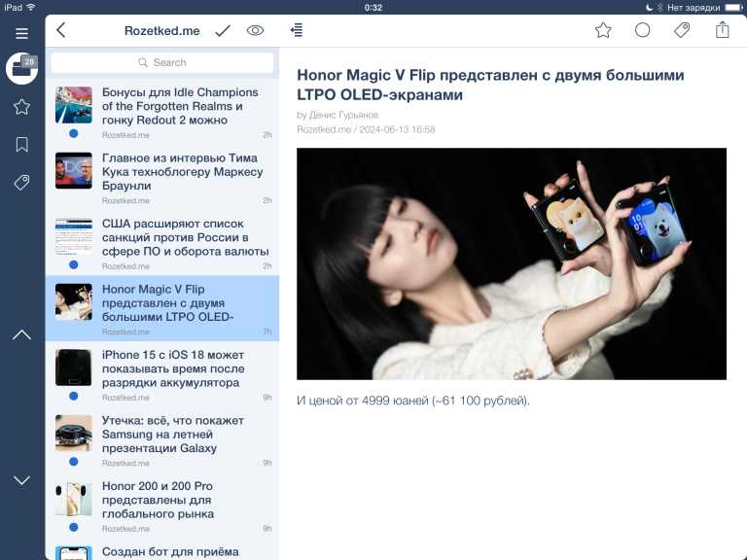Toggle unread dot on Honor 200 article

click(73, 527)
